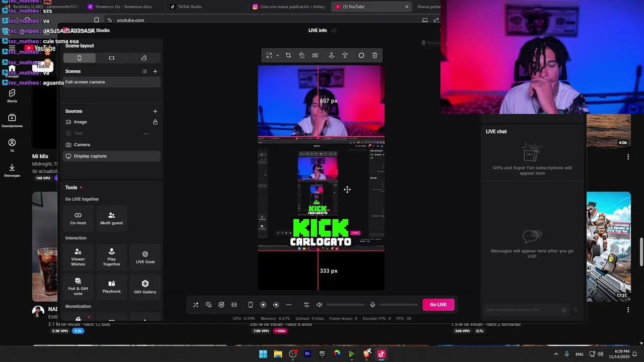Select the Full-screen camera scene
Screen dimensions: 644x362
point(112,82)
